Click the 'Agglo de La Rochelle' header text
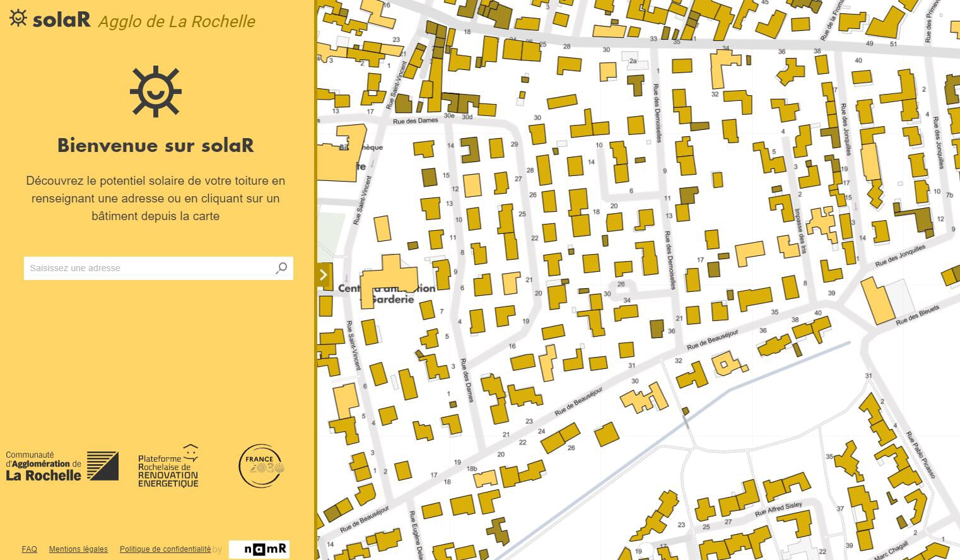The width and height of the screenshot is (960, 560). point(176,21)
